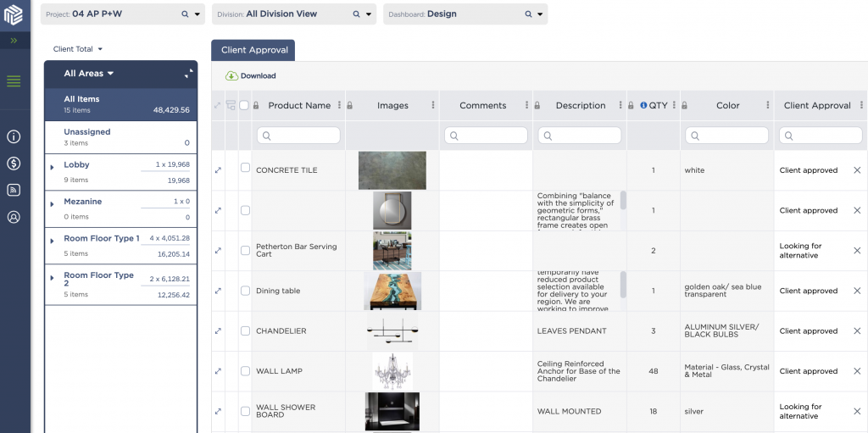Viewport: 868px width, 433px height.
Task: Expand CHANDELIER row details arrow
Action: point(218,331)
